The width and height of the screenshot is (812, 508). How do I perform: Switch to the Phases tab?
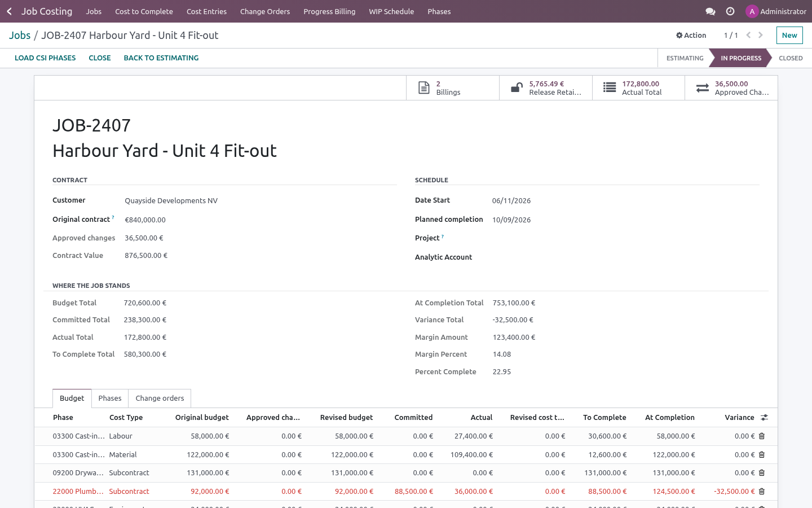pos(110,398)
